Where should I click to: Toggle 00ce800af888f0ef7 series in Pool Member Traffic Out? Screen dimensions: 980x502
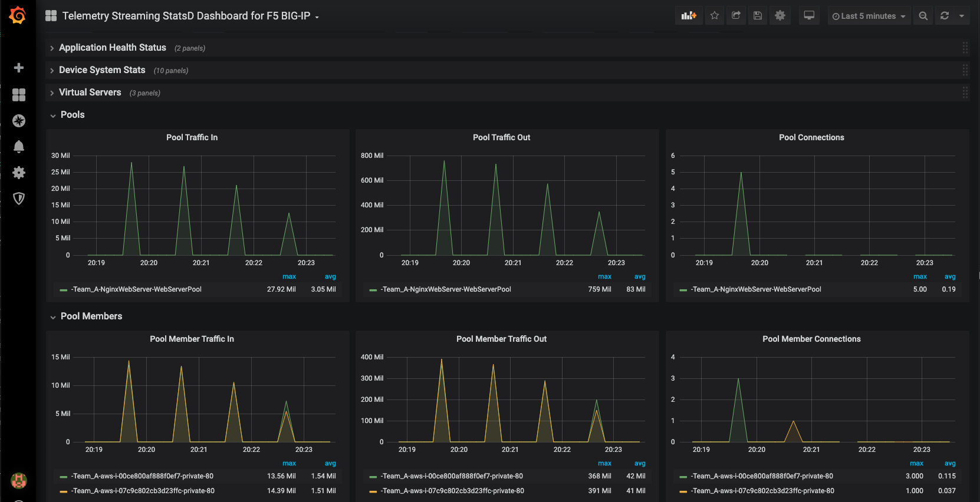point(452,476)
